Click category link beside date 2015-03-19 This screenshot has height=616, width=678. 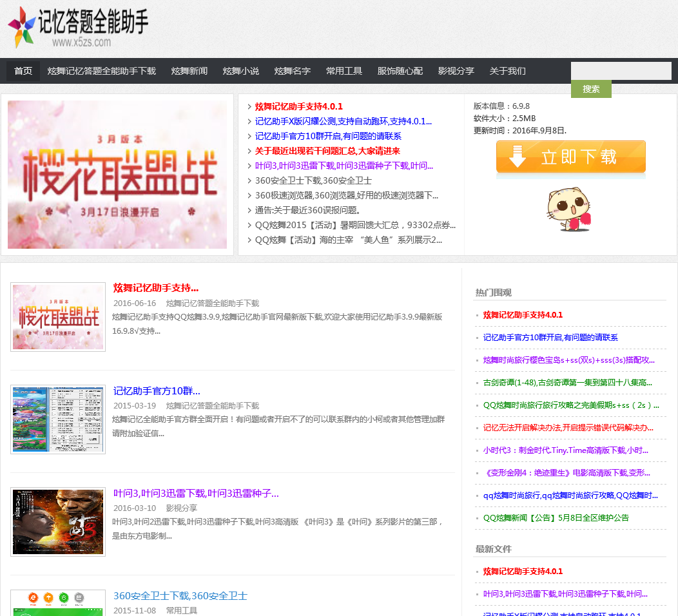click(213, 405)
